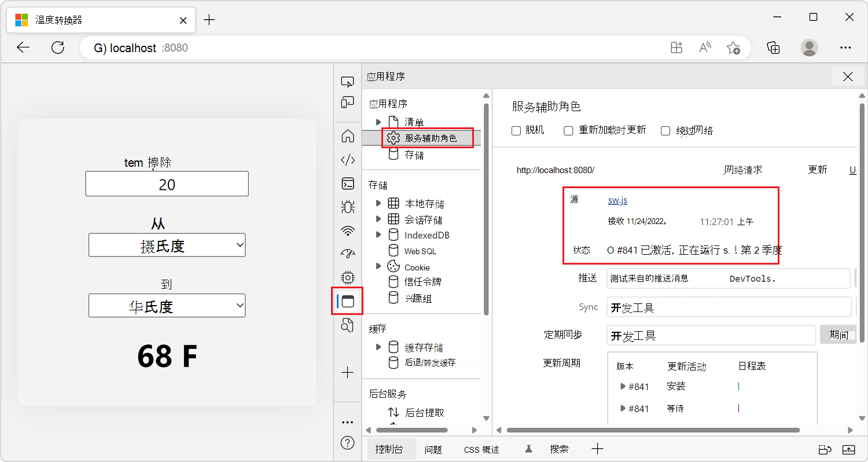Select Web SQL in the storage tree
Viewport: 868px width, 462px height.
coord(421,251)
